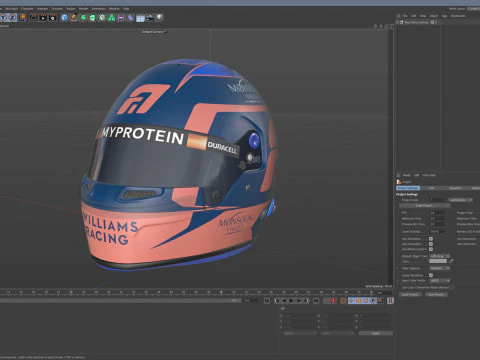Toggle Parameter keyframe recording button
This screenshot has height=360, width=480.
click(x=373, y=301)
